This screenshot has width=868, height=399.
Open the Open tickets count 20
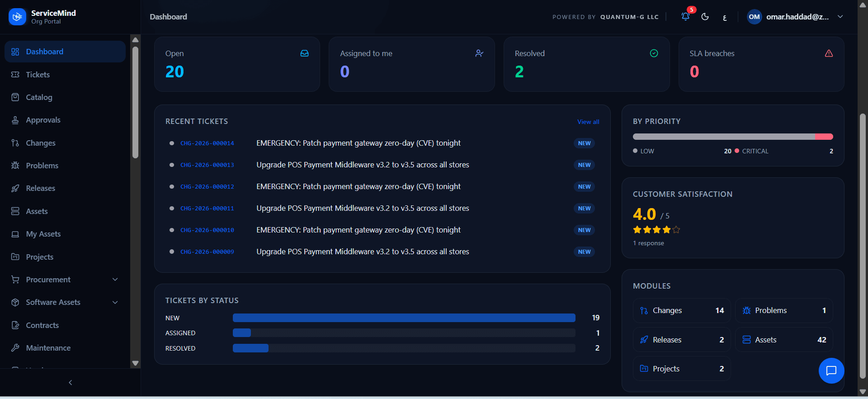(x=175, y=71)
